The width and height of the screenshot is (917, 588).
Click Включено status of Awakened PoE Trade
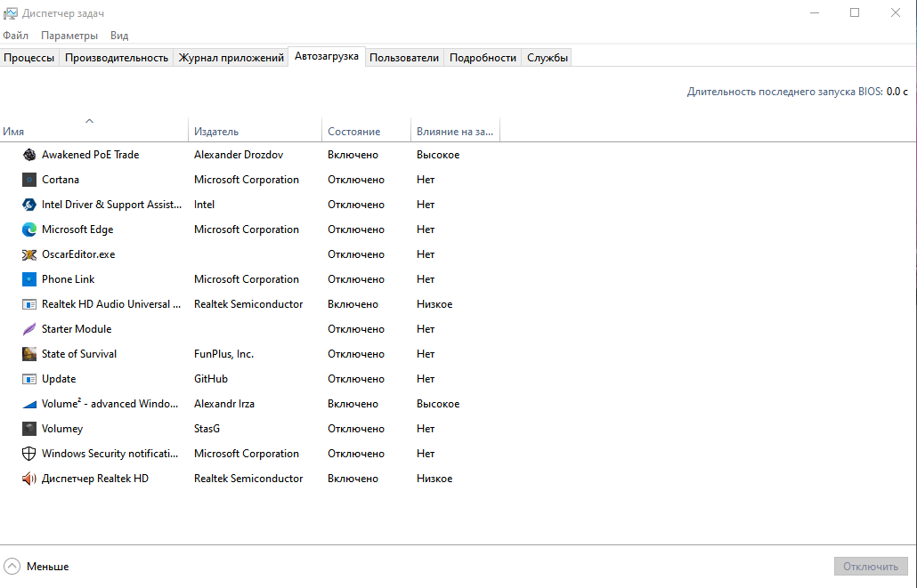353,155
